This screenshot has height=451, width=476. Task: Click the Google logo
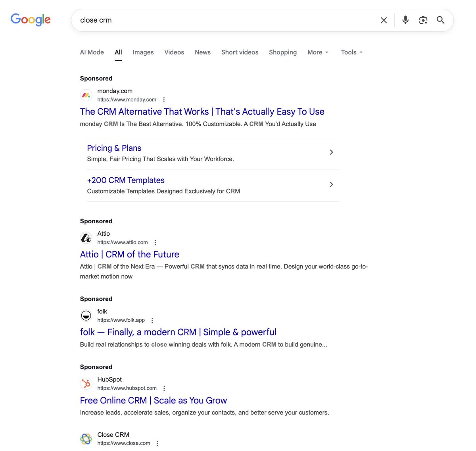pyautogui.click(x=31, y=19)
